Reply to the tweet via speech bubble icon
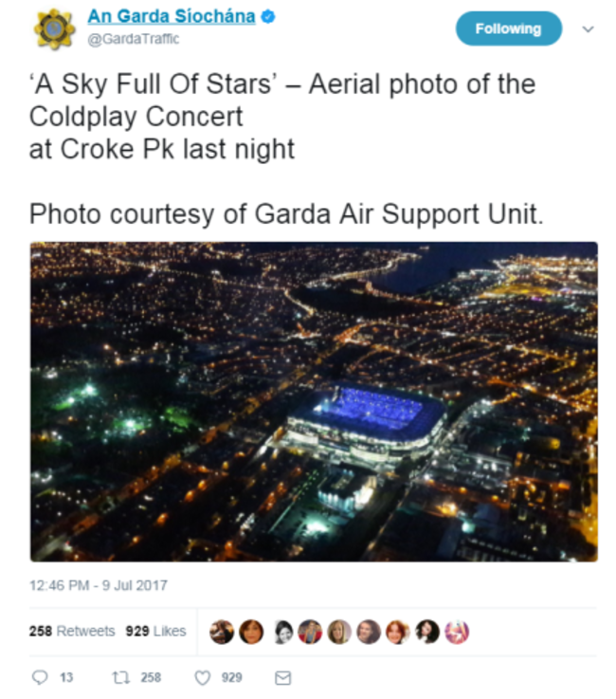616x699 pixels. coord(40,677)
